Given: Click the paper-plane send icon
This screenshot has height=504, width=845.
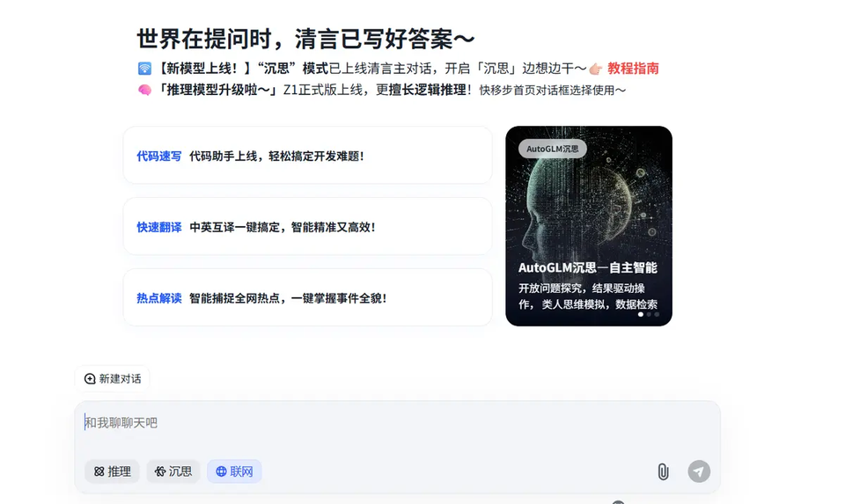Looking at the screenshot, I should 699,471.
